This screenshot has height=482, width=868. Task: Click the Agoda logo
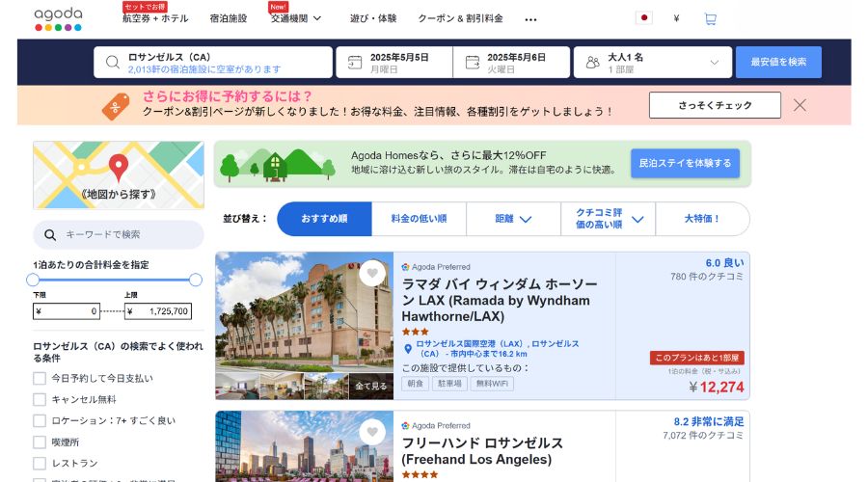(58, 19)
